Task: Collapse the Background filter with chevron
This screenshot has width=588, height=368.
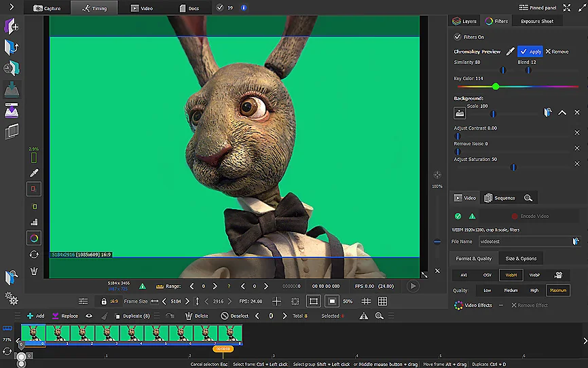Action: point(562,113)
